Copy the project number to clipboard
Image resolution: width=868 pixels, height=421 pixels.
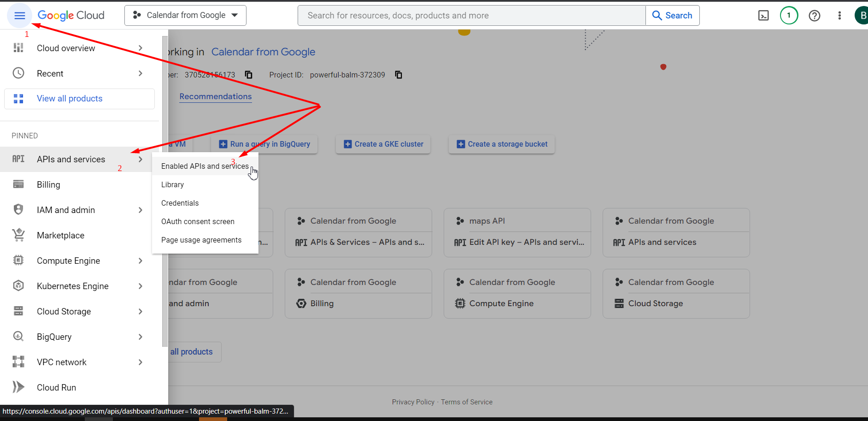pyautogui.click(x=249, y=75)
